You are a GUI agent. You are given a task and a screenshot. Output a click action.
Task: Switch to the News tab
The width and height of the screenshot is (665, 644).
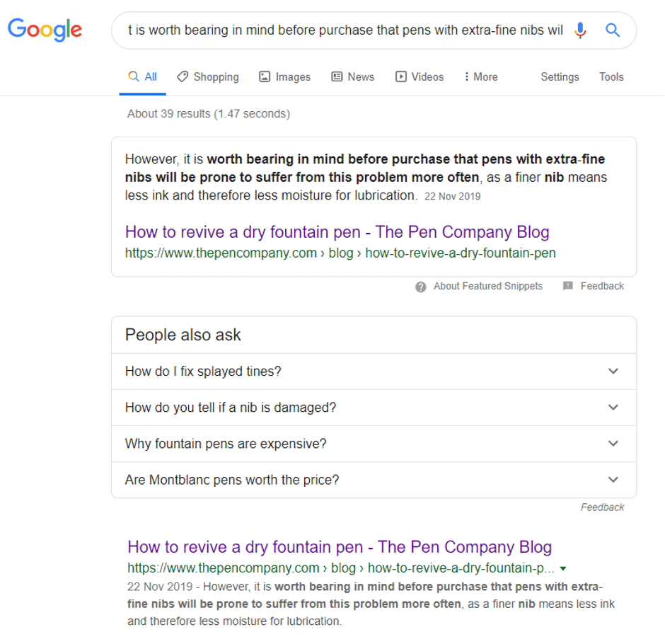click(x=352, y=77)
